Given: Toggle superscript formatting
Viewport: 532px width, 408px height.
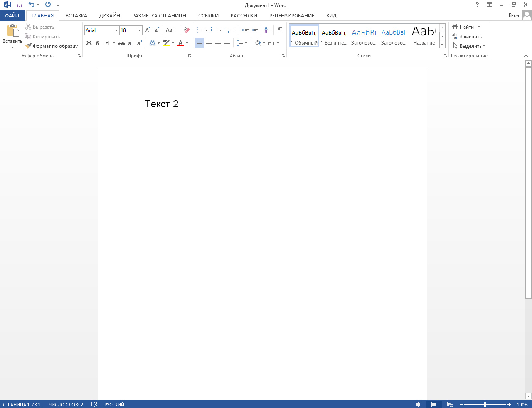Looking at the screenshot, I should tap(140, 43).
